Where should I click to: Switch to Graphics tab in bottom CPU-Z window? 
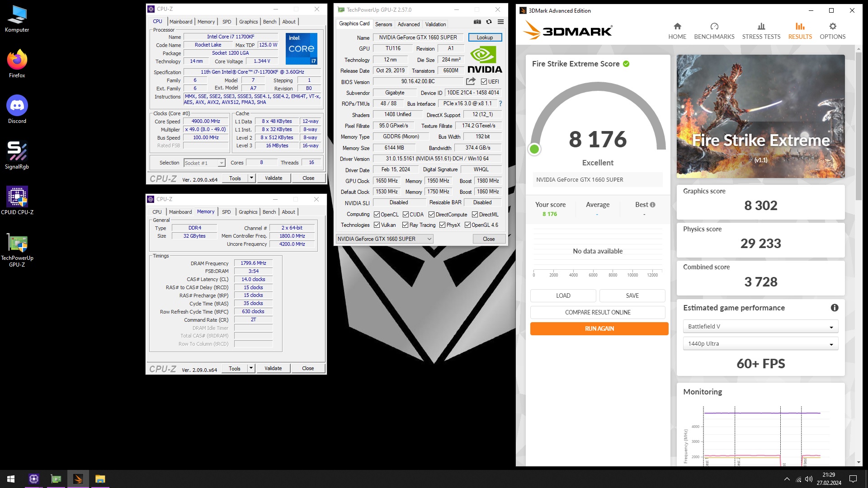[248, 212]
